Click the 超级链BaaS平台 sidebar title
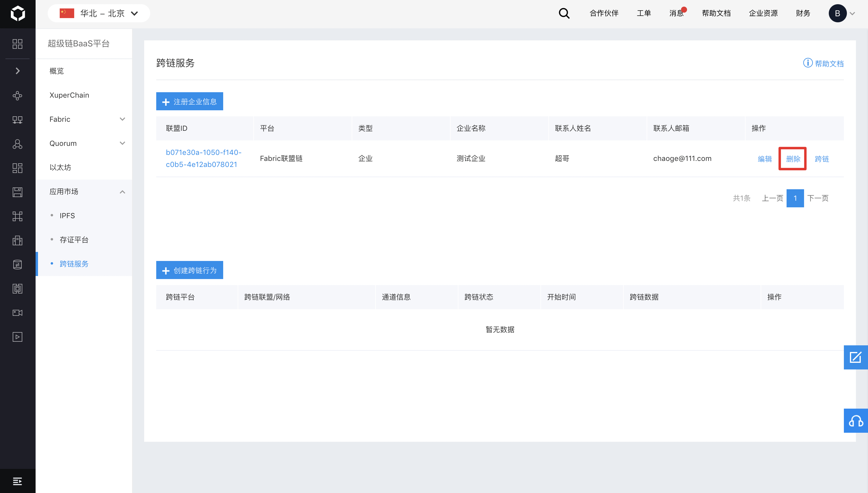This screenshot has height=493, width=868. click(79, 44)
